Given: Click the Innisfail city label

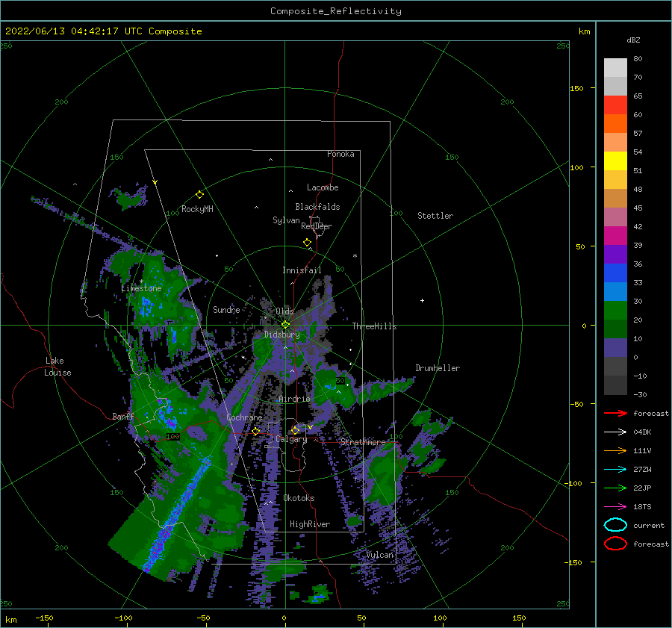Looking at the screenshot, I should coord(302,270).
